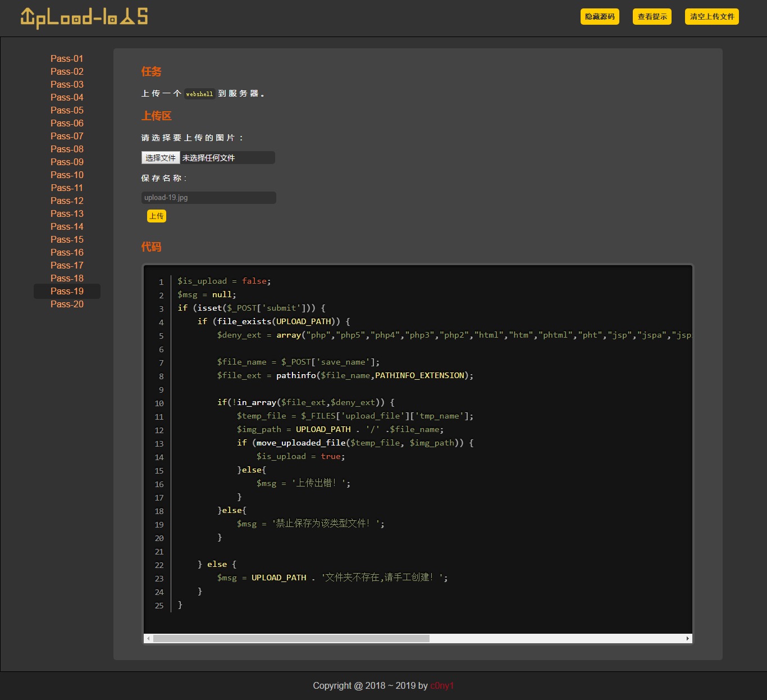This screenshot has width=767, height=700.
Task: Click the upload-labs logo
Action: (x=83, y=17)
